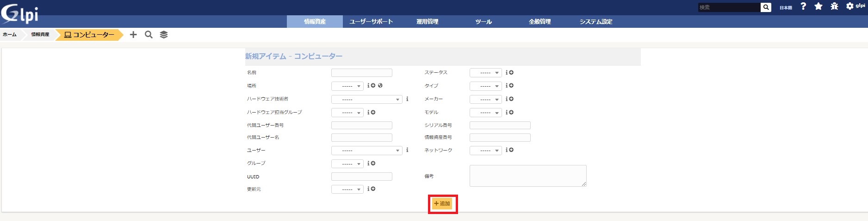Open settings gear icon beside glpi
Viewport: 868px width, 221px height.
coord(850,6)
